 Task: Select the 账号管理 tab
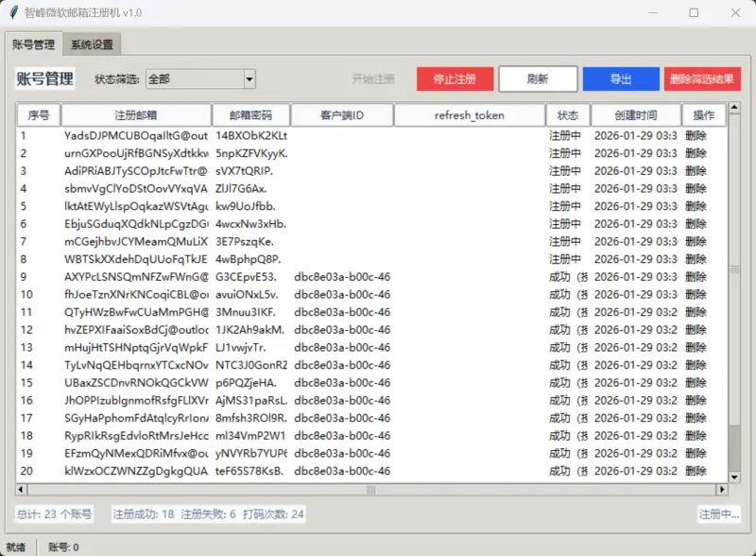[x=35, y=43]
